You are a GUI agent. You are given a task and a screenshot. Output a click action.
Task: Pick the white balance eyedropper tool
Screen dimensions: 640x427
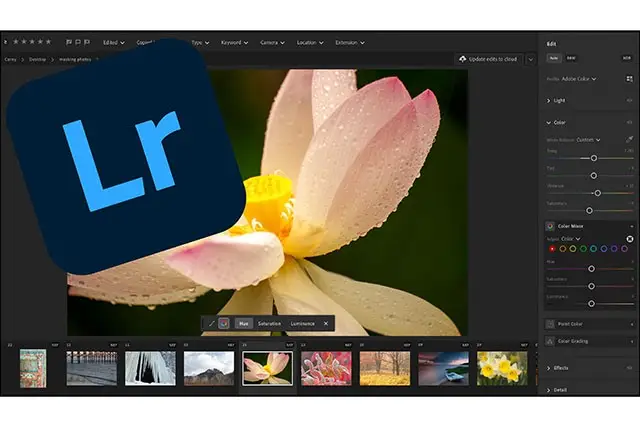click(629, 140)
